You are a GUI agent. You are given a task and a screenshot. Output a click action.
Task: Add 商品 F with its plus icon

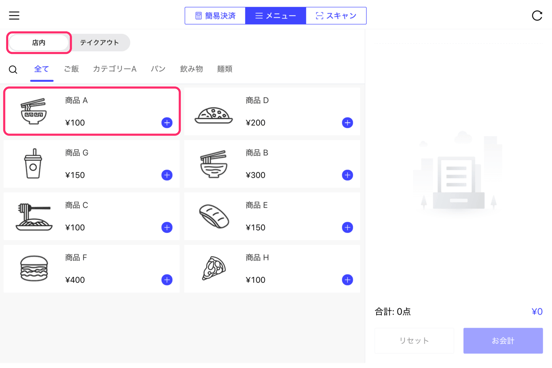[167, 280]
